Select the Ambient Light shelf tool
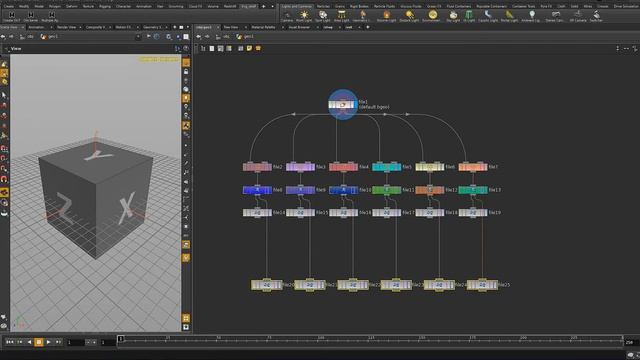The height and width of the screenshot is (360, 640). pyautogui.click(x=531, y=16)
